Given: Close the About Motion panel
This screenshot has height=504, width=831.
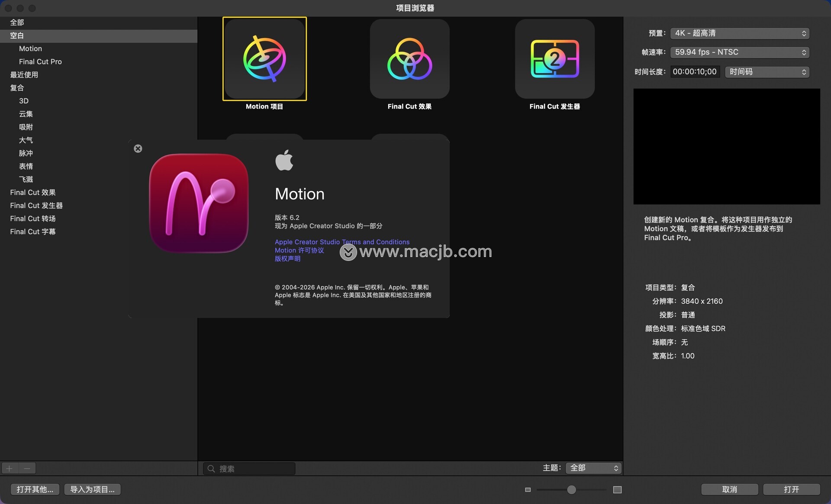Looking at the screenshot, I should [138, 149].
